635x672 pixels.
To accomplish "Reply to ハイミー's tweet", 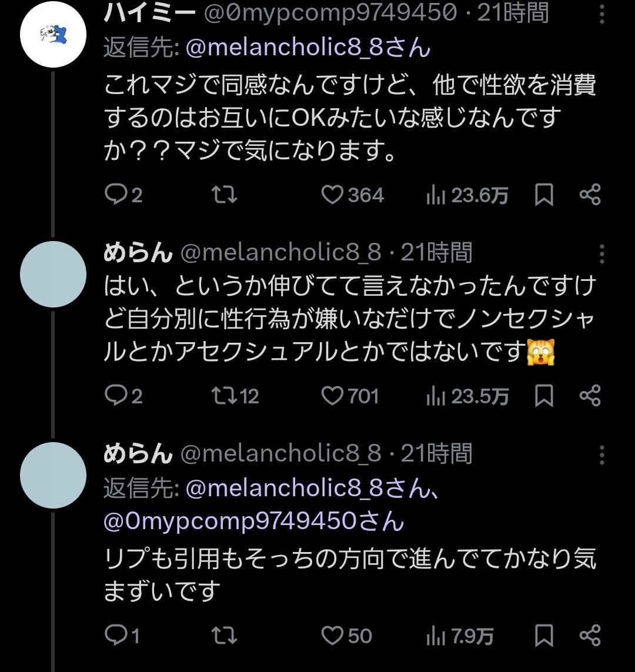I will click(113, 195).
